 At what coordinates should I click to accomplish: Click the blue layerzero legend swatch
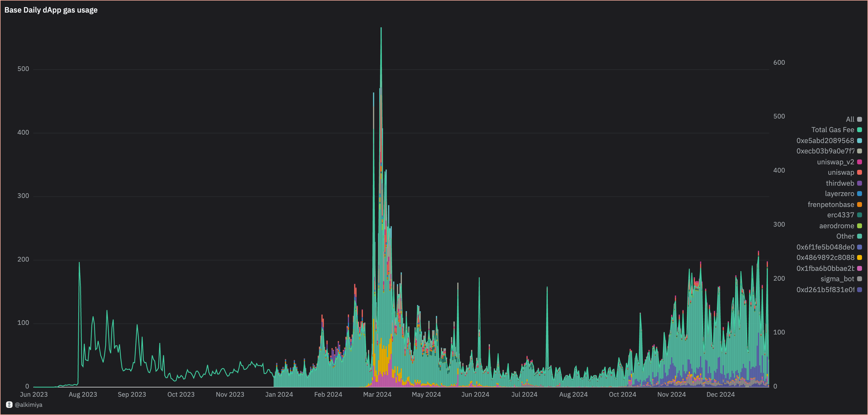pos(860,194)
